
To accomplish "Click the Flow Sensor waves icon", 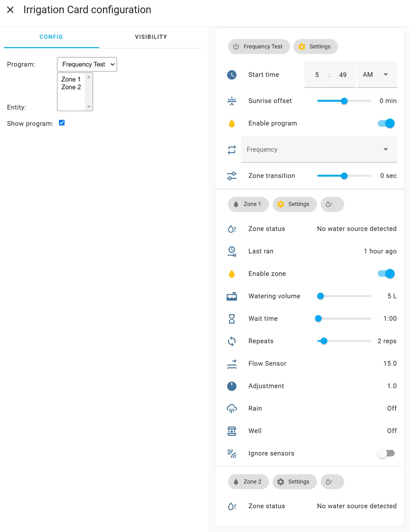I will point(232,364).
